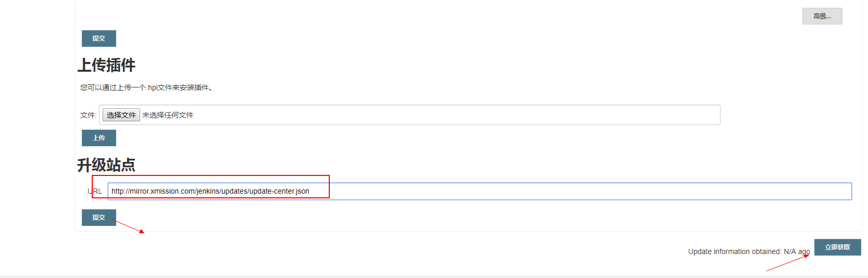Click the 选择文件 file chooser button
Screen dimensions: 868x278
click(121, 115)
